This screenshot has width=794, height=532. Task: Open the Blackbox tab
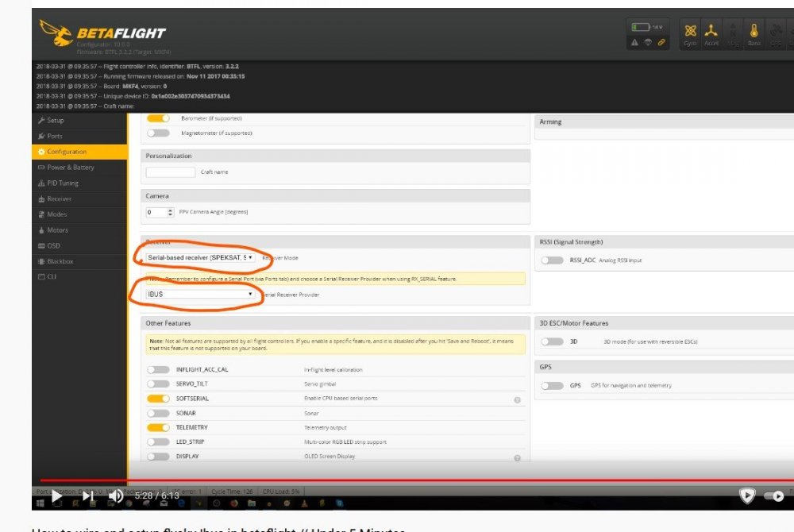pyautogui.click(x=79, y=262)
